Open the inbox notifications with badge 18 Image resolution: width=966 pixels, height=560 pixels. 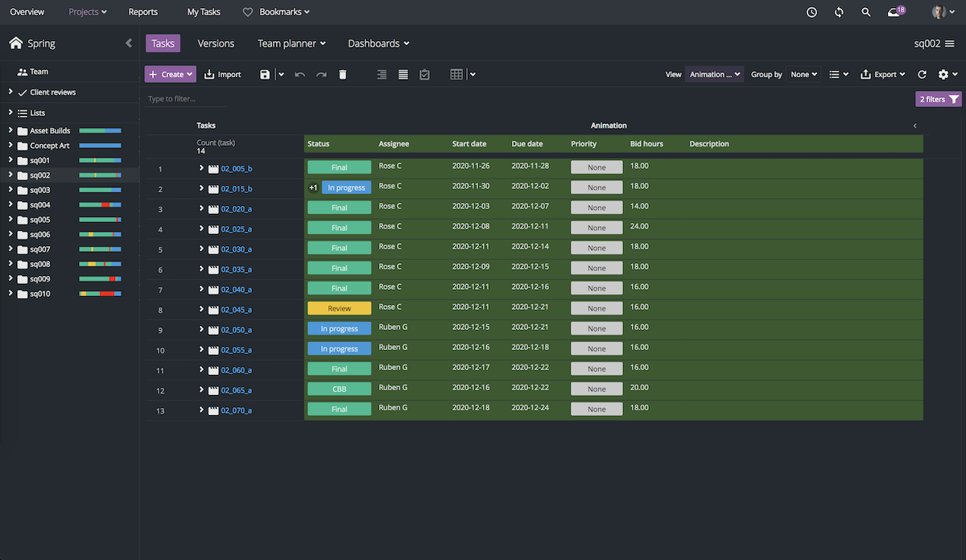894,12
